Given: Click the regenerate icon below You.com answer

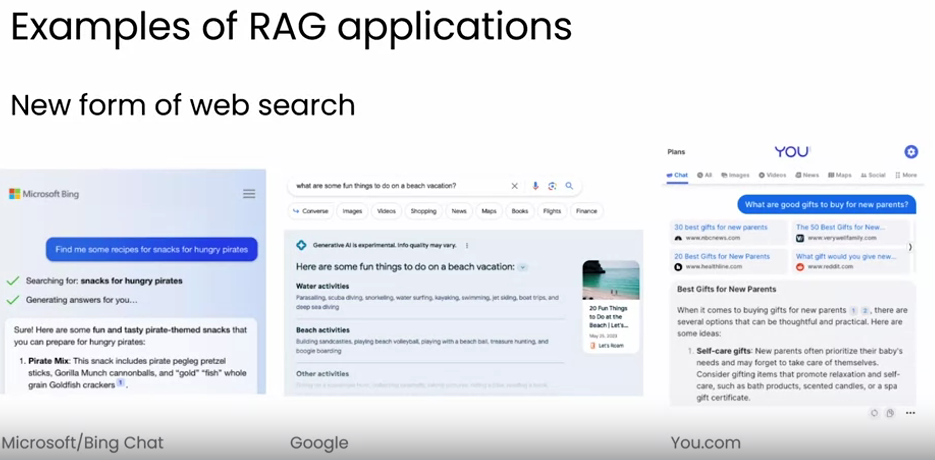Looking at the screenshot, I should (874, 413).
